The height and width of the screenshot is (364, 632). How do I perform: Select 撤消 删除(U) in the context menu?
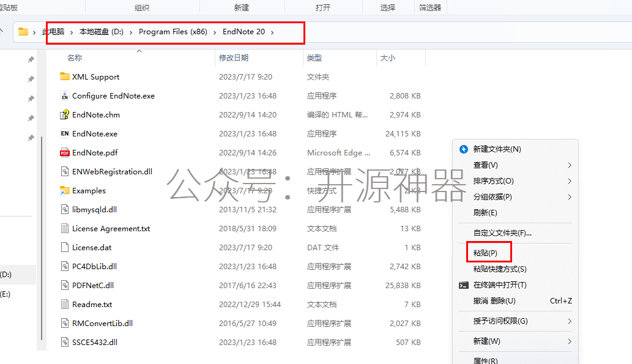pyautogui.click(x=494, y=301)
